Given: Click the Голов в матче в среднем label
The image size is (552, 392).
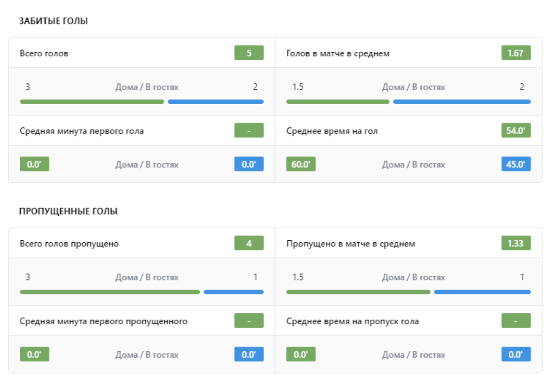Looking at the screenshot, I should coord(338,53).
